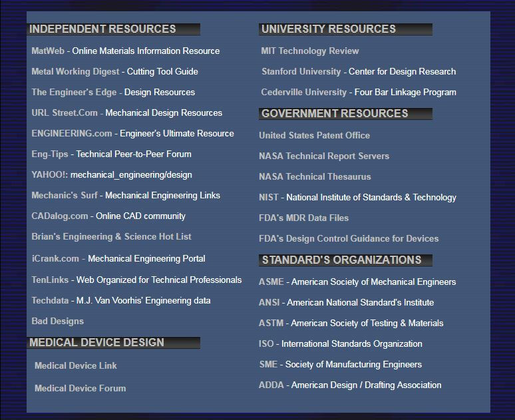
Task: Click 'American Design / Drafting Association' text
Action: pos(367,385)
